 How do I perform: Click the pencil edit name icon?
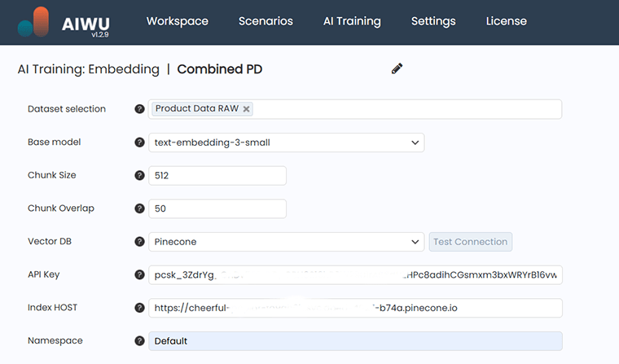click(x=397, y=68)
